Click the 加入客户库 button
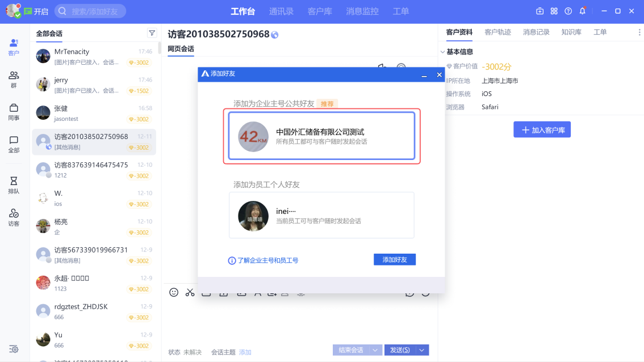Viewport: 644px width, 362px height. pyautogui.click(x=542, y=130)
